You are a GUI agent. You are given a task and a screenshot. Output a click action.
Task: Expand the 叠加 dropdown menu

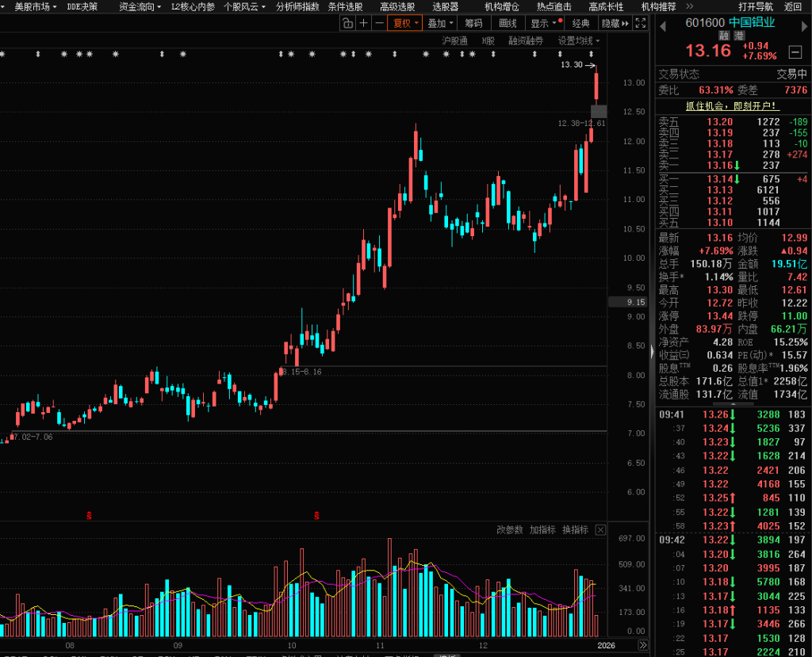440,24
